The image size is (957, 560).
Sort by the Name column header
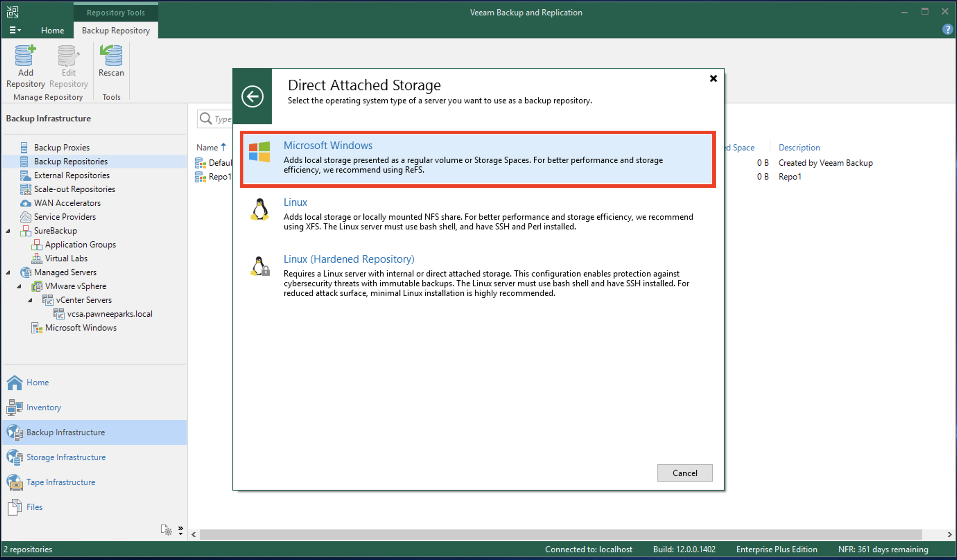(x=207, y=147)
